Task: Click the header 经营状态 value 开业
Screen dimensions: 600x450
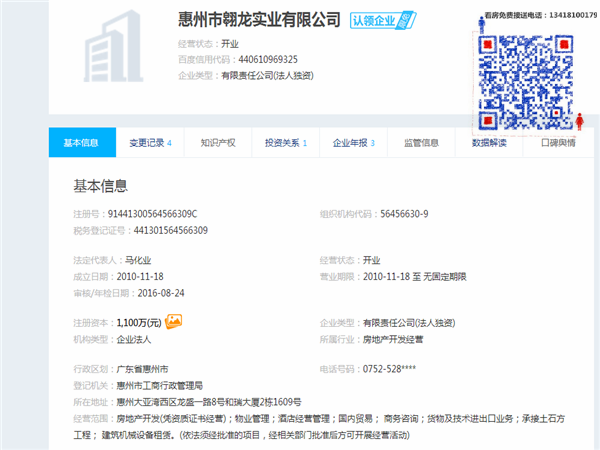Action: tap(230, 44)
